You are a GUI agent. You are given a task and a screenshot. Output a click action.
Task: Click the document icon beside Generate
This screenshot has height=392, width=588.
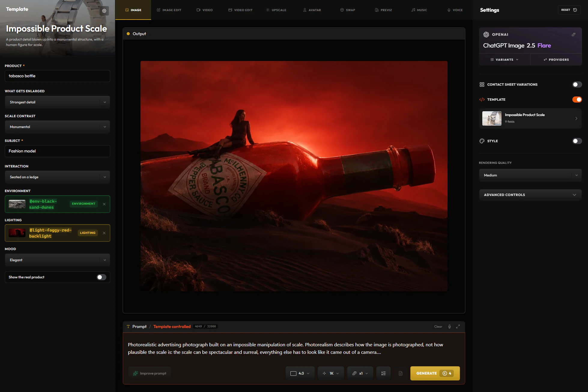tap(401, 373)
